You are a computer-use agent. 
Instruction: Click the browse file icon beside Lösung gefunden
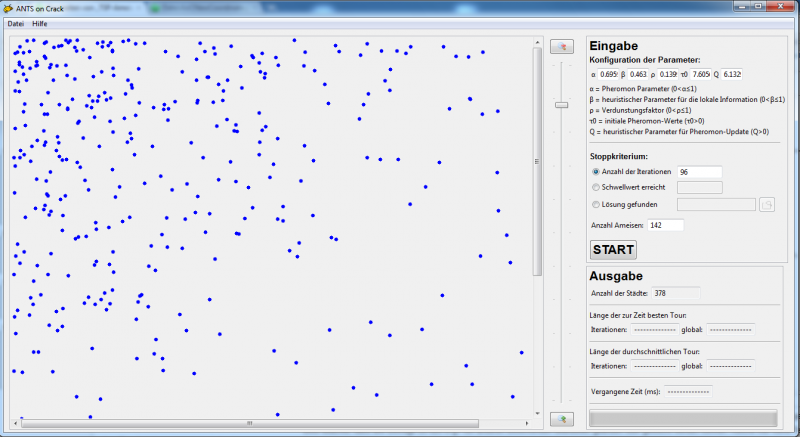[x=767, y=205]
